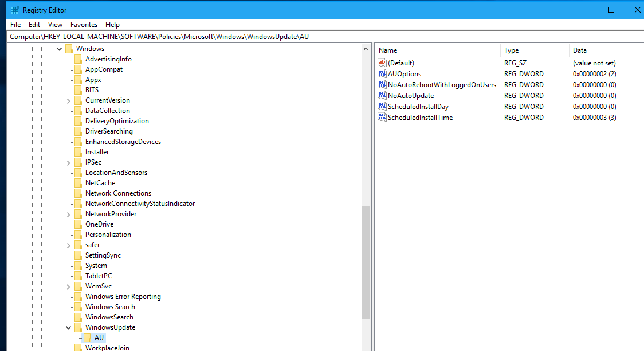Click the tree pane vertical scrollbar thumb
This screenshot has height=351, width=644.
pos(366,262)
